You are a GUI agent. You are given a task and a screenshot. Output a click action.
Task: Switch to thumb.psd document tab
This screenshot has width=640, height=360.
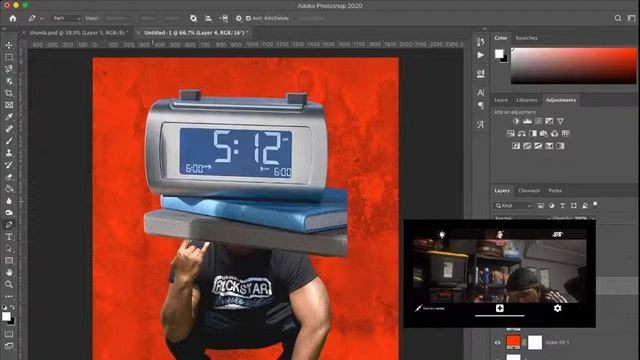[79, 33]
